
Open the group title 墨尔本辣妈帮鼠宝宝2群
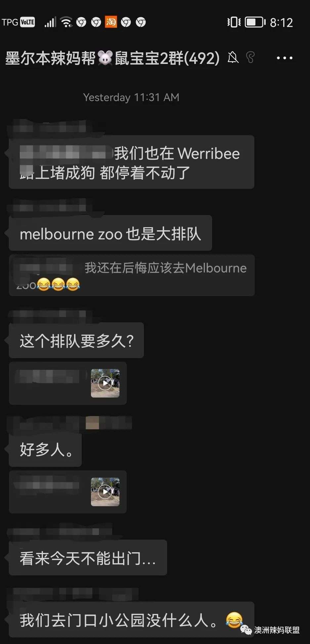[x=112, y=58]
